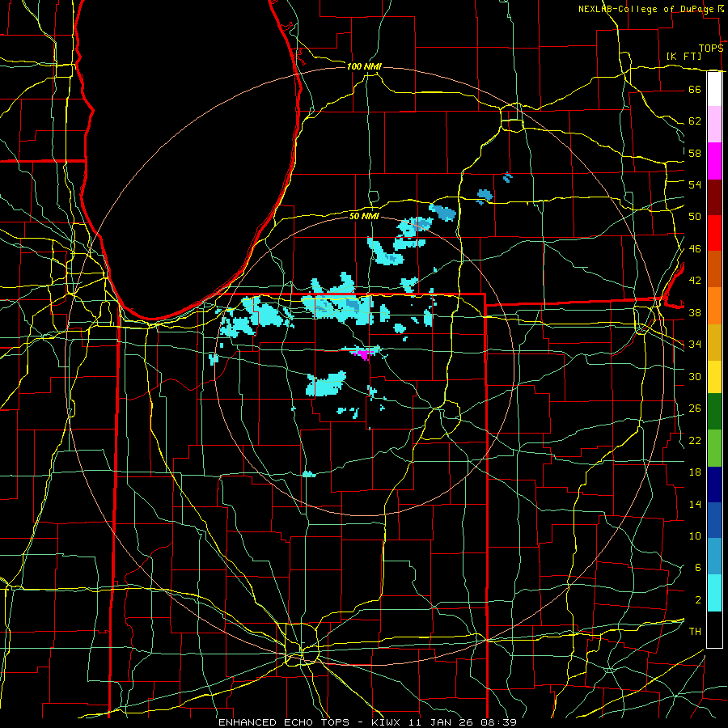Click the light green legend swatch
The width and height of the screenshot is (728, 728).
click(x=714, y=448)
